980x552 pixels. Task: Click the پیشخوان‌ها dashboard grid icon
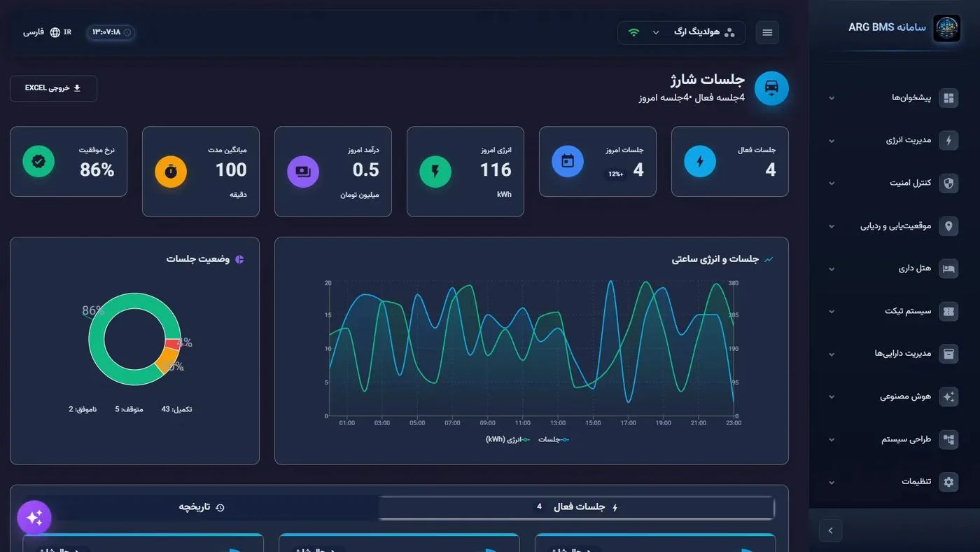click(x=948, y=98)
